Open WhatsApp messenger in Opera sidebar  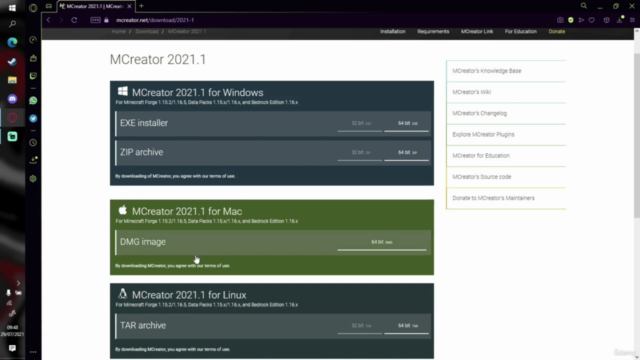click(x=33, y=100)
